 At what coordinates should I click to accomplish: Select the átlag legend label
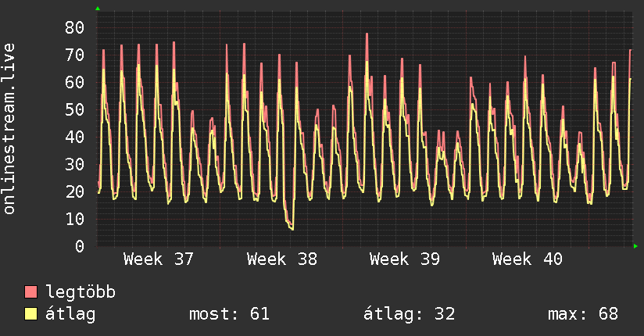click(70, 314)
